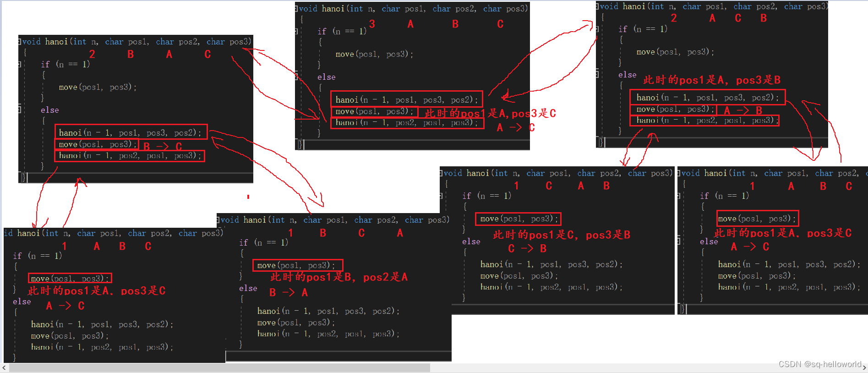
Task: Click "hanoi(n - 1, pos1, pos3, pos2);" in top-left snippet
Action: (130, 132)
